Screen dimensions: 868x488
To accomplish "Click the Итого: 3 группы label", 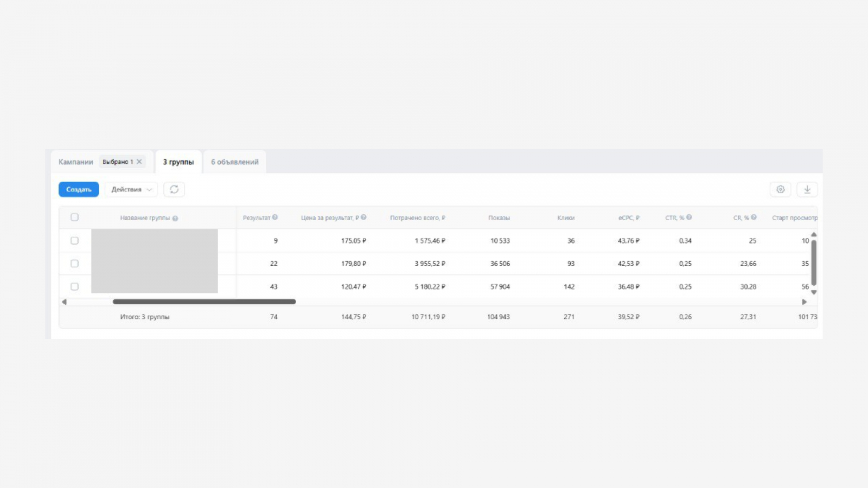I will [145, 317].
